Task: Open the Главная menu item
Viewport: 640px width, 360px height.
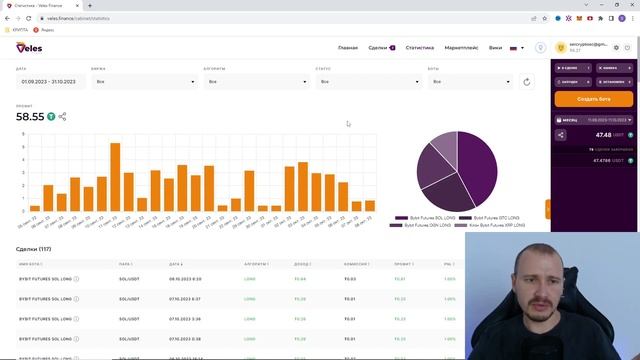Action: pos(348,48)
